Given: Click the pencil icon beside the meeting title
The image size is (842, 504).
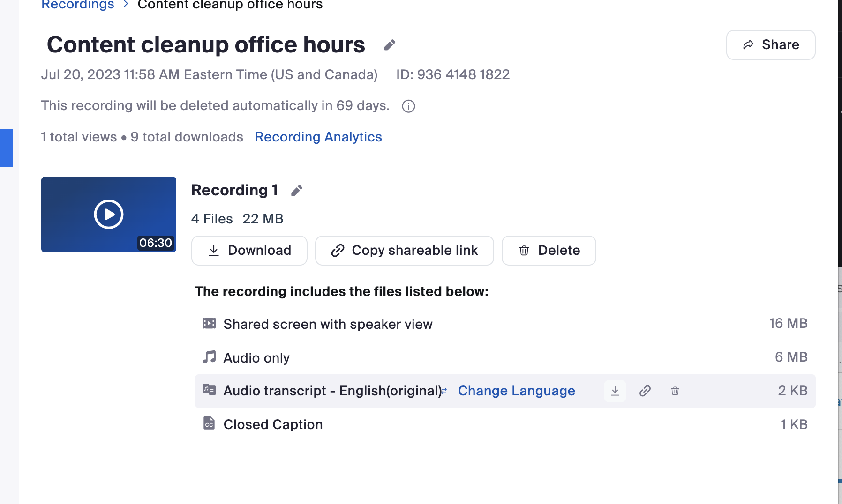Looking at the screenshot, I should click(x=390, y=45).
